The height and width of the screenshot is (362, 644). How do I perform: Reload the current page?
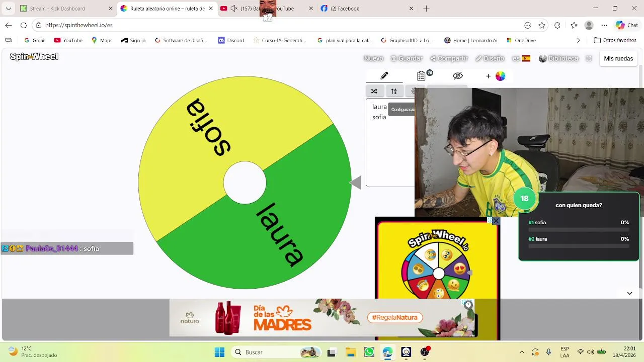pos(24,25)
